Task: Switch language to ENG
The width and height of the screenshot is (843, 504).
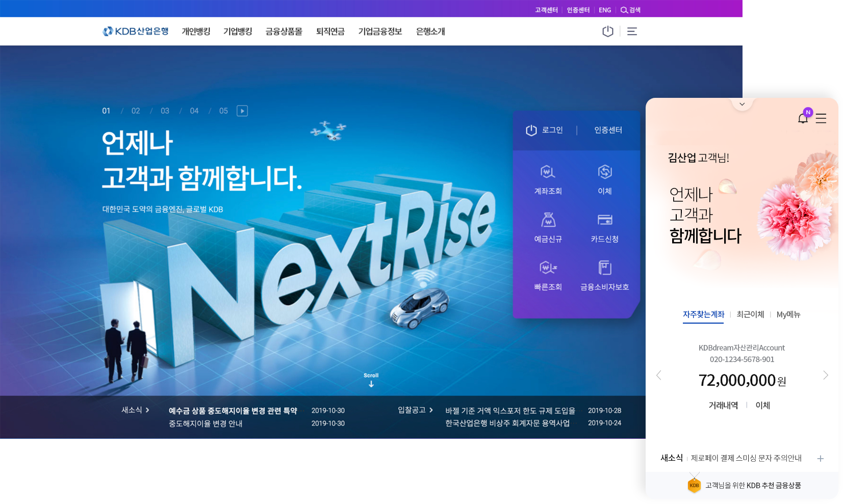Action: (x=605, y=10)
